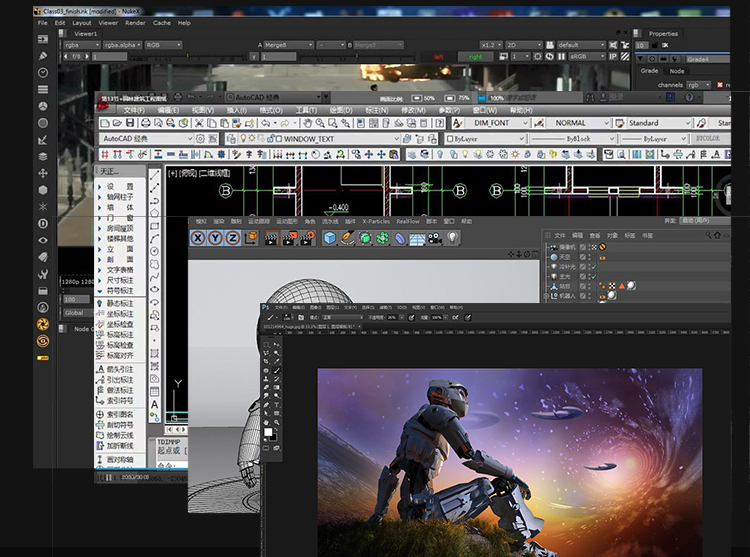
Task: Add a Cinema 4D camera object
Action: click(x=434, y=238)
